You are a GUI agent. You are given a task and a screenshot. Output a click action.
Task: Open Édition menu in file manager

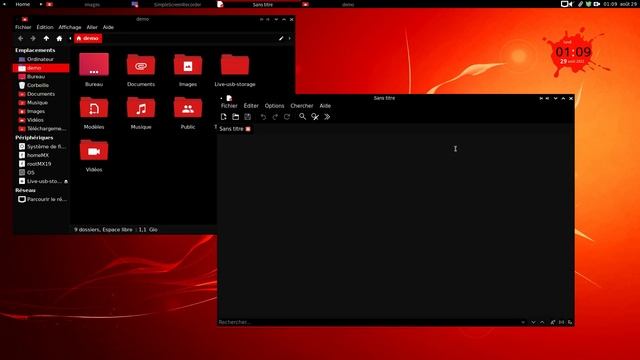45,27
